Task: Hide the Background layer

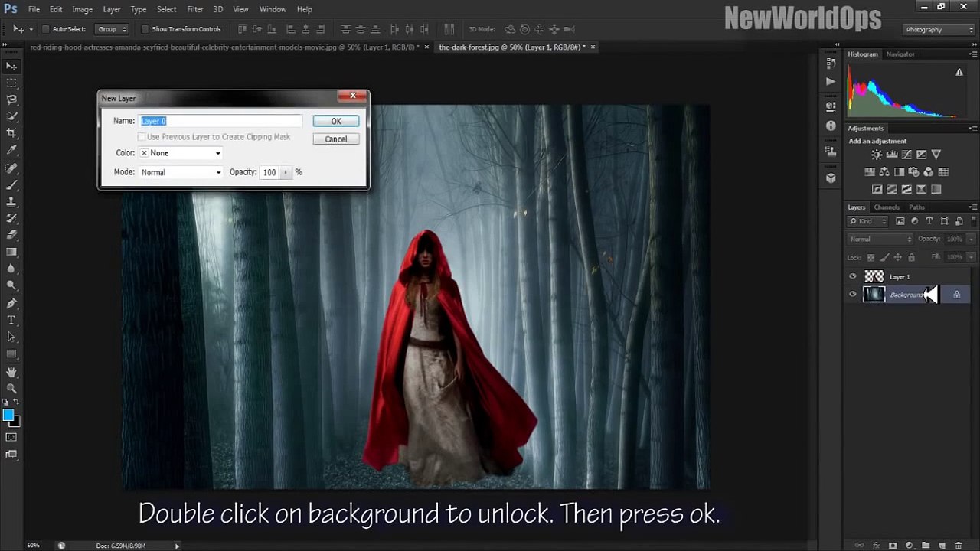Action: pyautogui.click(x=853, y=295)
